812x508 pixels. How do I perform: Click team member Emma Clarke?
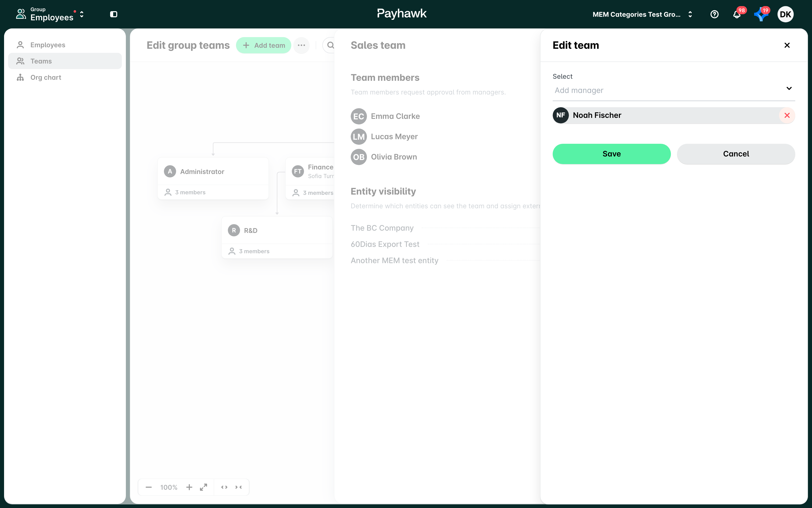coord(385,116)
